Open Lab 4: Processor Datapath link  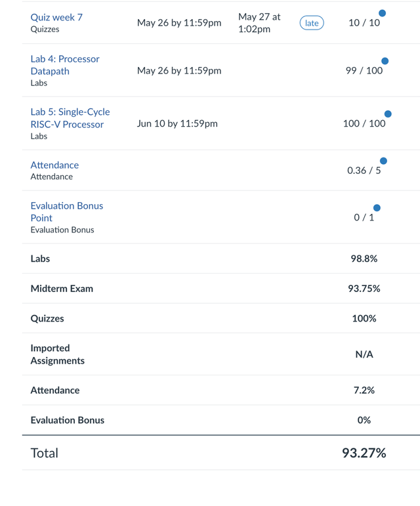coord(65,64)
